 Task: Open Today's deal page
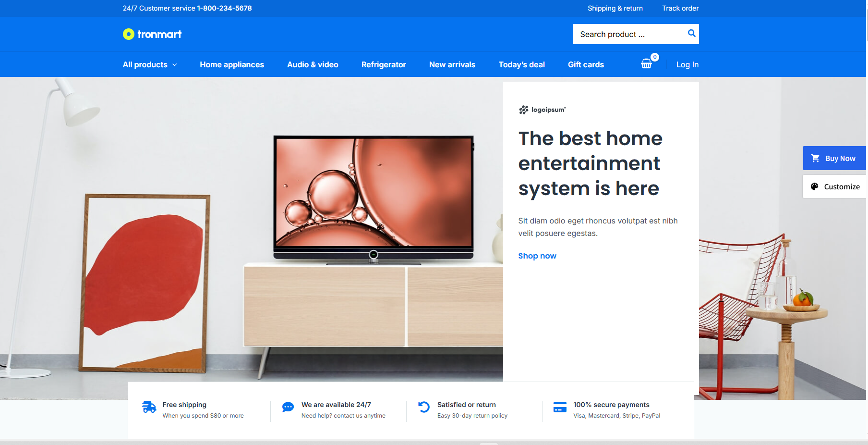(x=521, y=64)
